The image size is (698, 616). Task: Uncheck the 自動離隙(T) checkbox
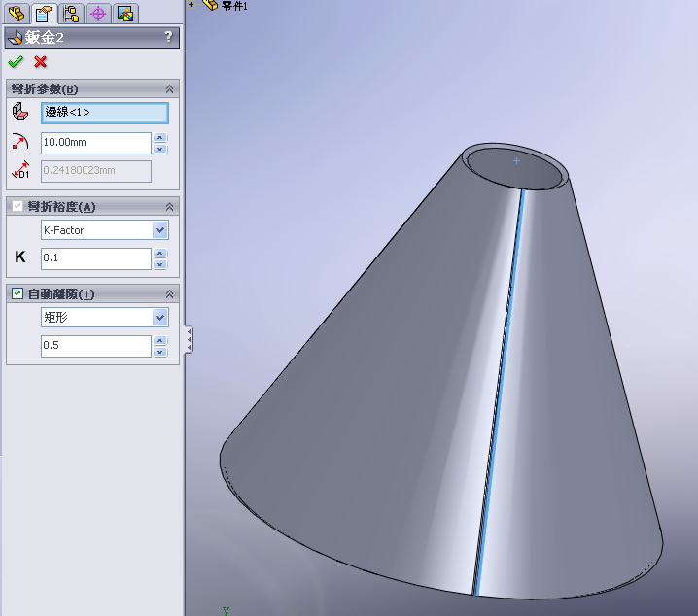click(x=17, y=293)
